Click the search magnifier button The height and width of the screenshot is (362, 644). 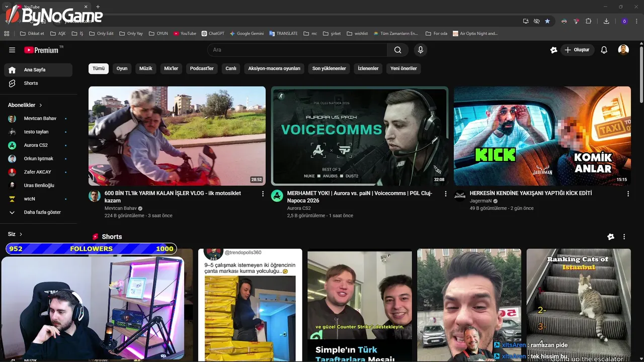(x=397, y=50)
